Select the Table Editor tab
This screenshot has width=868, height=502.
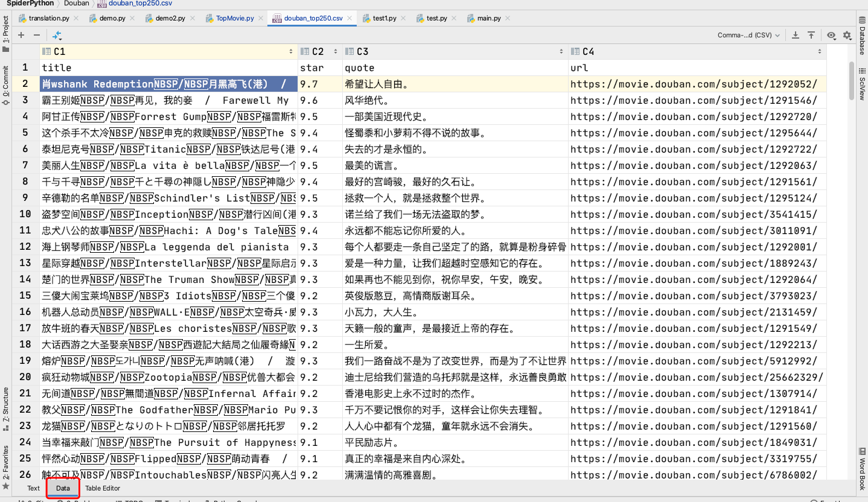tap(103, 488)
